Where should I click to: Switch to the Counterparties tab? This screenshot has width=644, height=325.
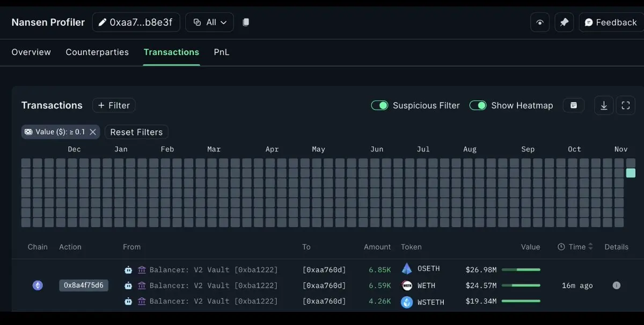pos(97,52)
